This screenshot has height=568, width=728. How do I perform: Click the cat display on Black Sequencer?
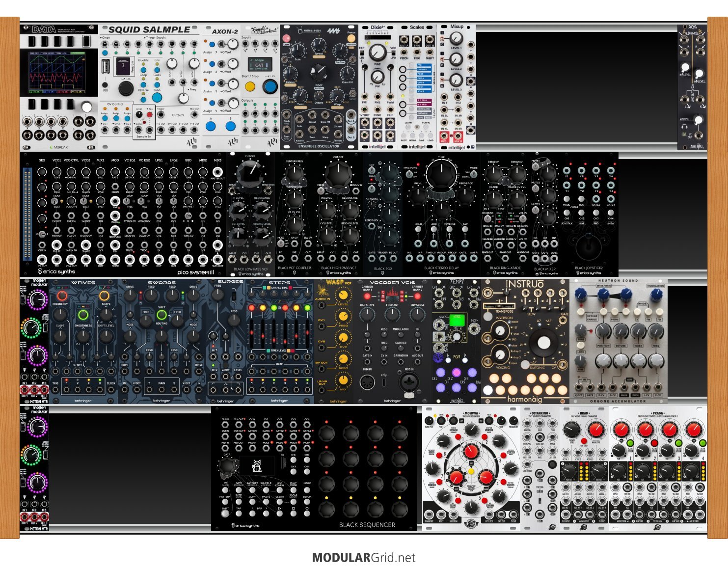coord(256,465)
